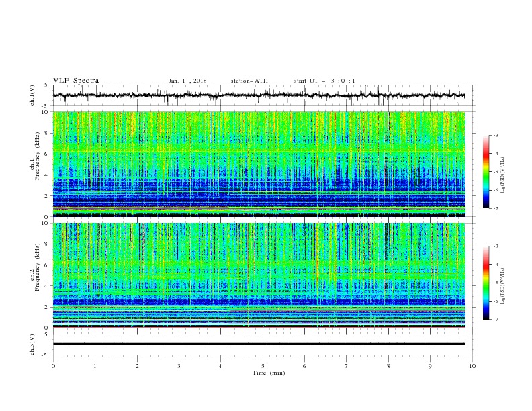
Task: Select the 'Time (min)' x-axis title
Action: [x=269, y=373]
